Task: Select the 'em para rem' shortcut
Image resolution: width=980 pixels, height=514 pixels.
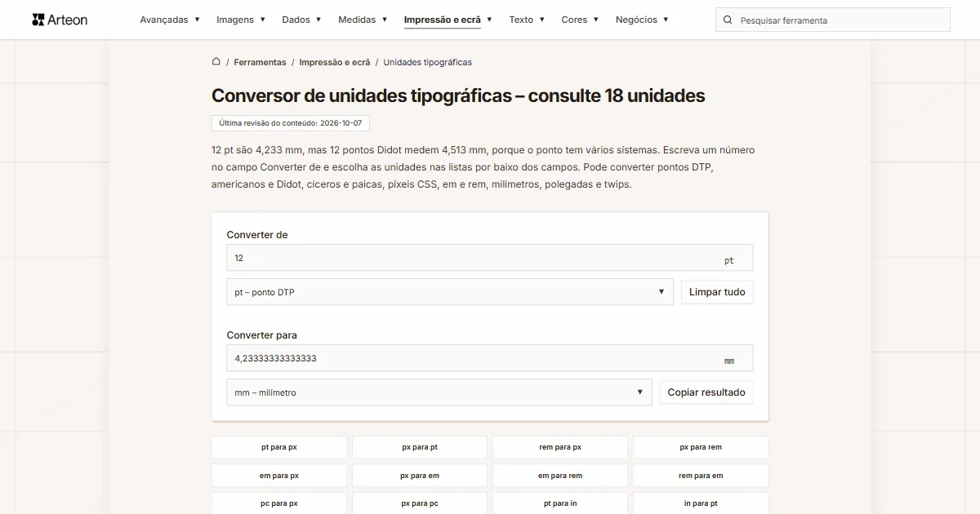Action: [x=560, y=476]
